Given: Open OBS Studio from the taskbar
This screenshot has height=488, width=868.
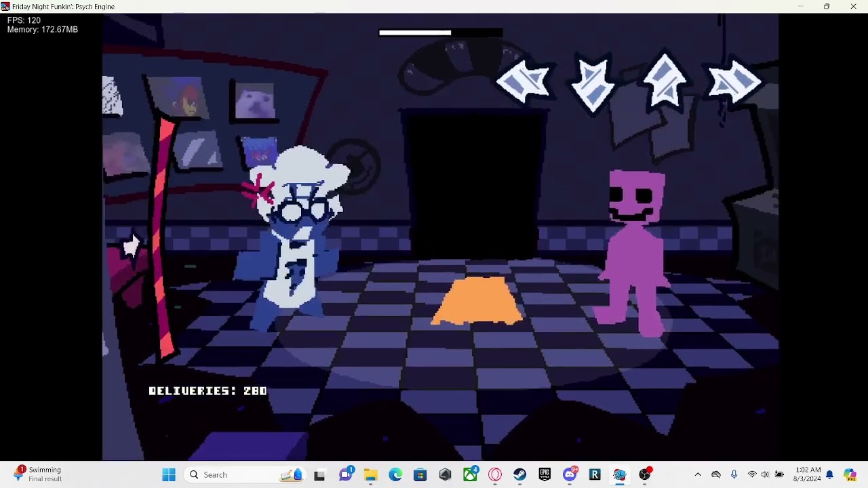Looking at the screenshot, I should pos(645,474).
